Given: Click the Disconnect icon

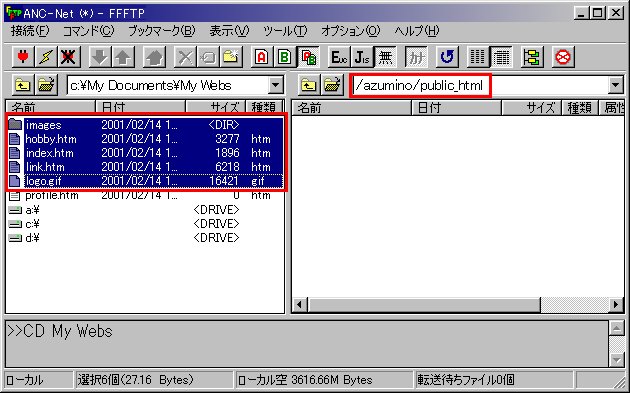Looking at the screenshot, I should [x=68, y=57].
